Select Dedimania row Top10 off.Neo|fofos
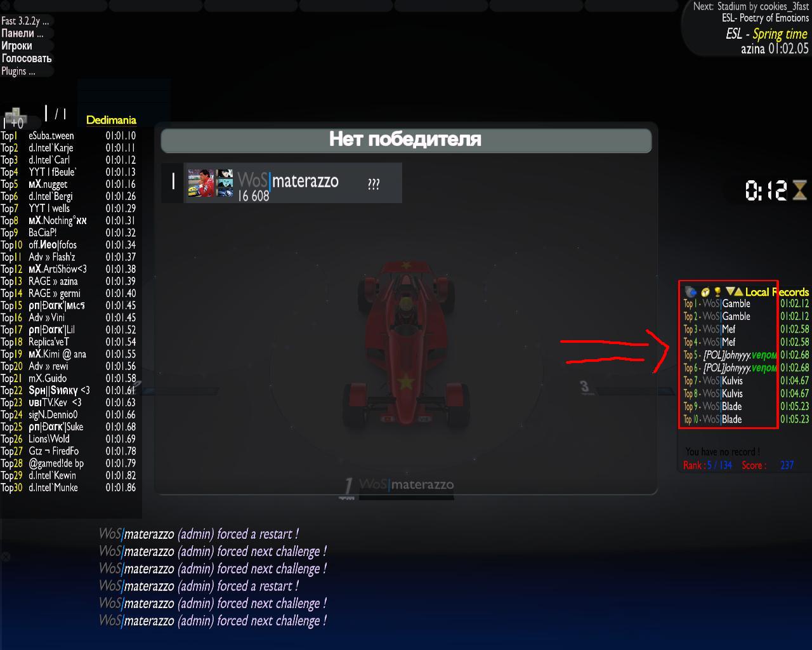Viewport: 812px width, 650px height. click(x=69, y=245)
